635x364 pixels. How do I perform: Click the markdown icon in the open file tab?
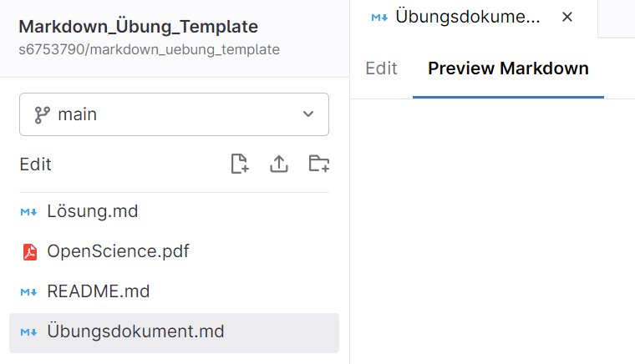click(379, 18)
